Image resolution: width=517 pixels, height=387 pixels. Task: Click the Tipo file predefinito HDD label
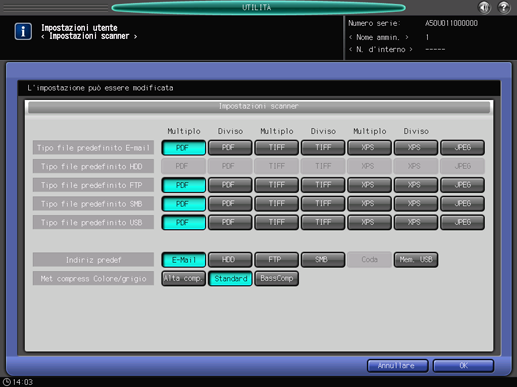coord(93,166)
